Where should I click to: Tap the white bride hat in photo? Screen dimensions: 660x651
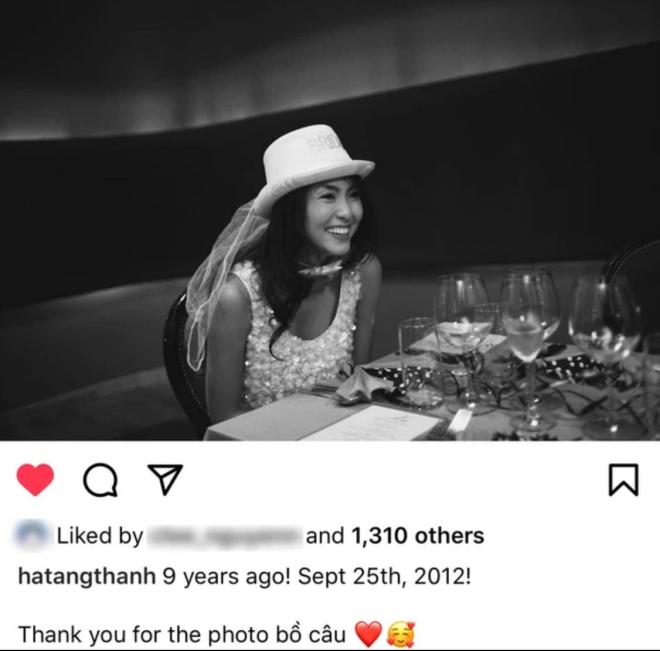[x=314, y=162]
